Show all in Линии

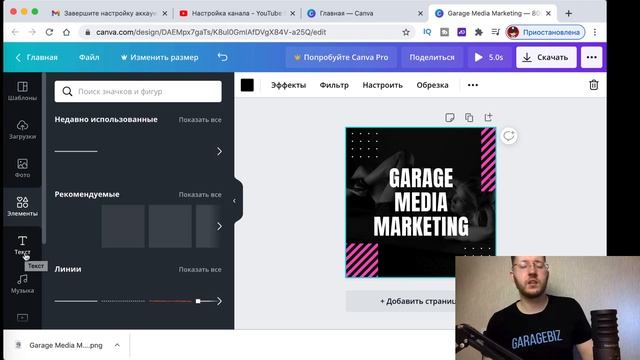coord(200,269)
